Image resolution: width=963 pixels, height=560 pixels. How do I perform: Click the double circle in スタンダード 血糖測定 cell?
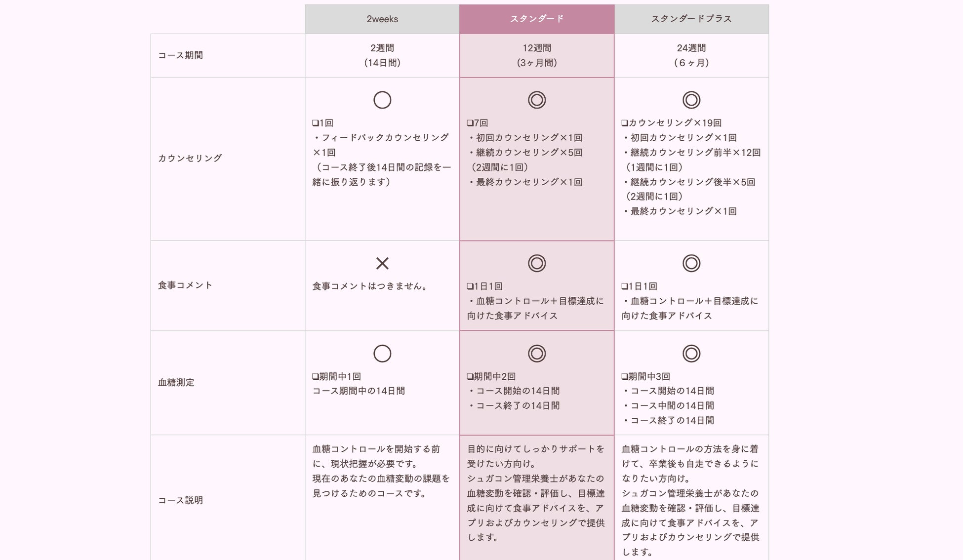tap(537, 354)
